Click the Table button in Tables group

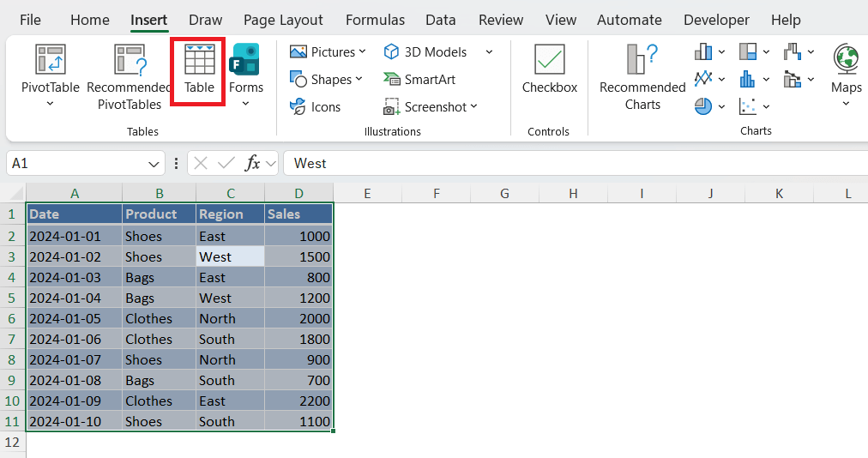pos(199,71)
